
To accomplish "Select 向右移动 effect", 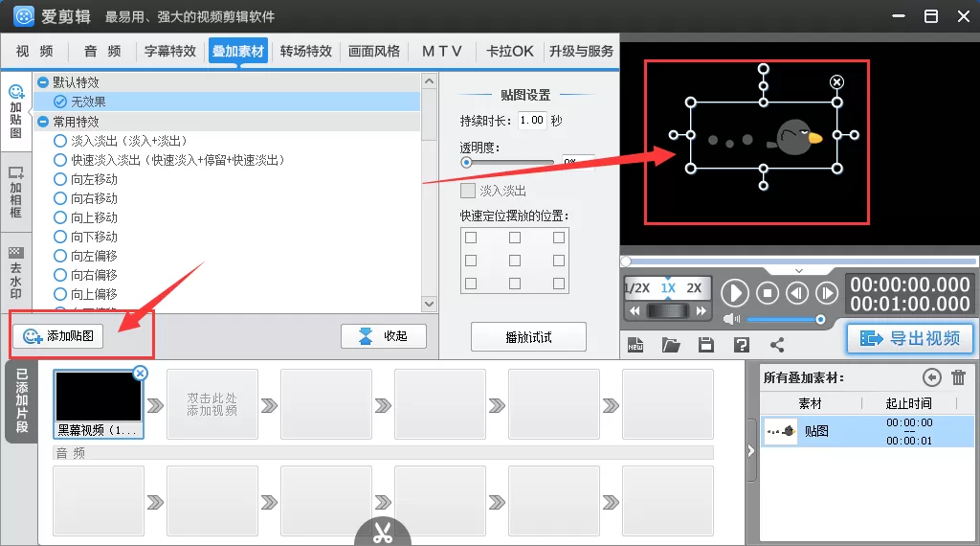I will (x=85, y=198).
